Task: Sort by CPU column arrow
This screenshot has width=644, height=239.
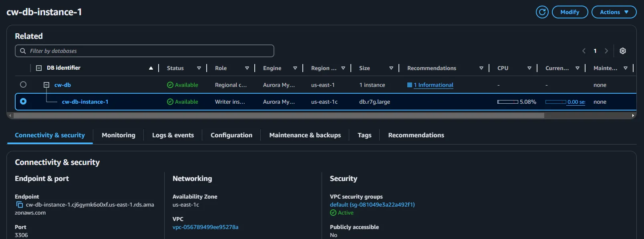Action: 529,68
